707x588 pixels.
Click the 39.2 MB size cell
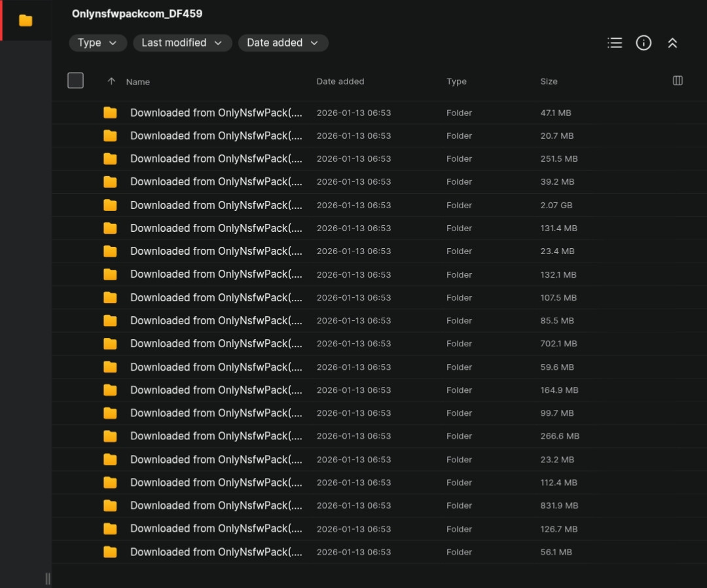pyautogui.click(x=557, y=182)
